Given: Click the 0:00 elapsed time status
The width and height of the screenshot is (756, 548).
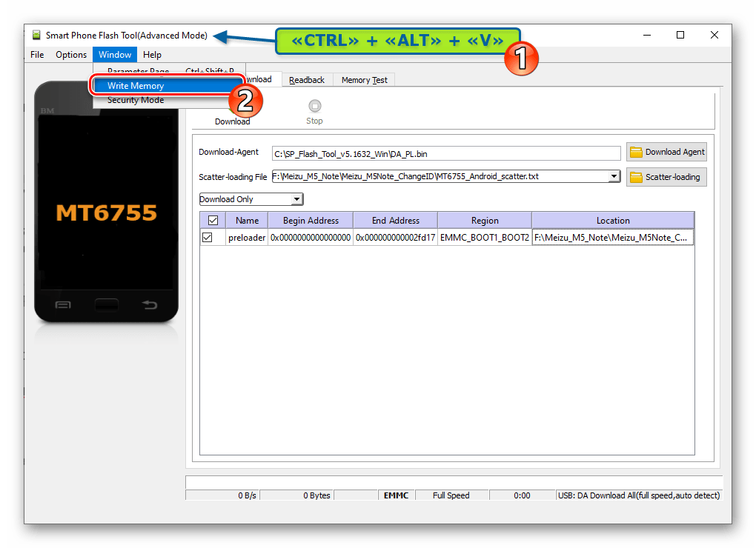Looking at the screenshot, I should (523, 495).
